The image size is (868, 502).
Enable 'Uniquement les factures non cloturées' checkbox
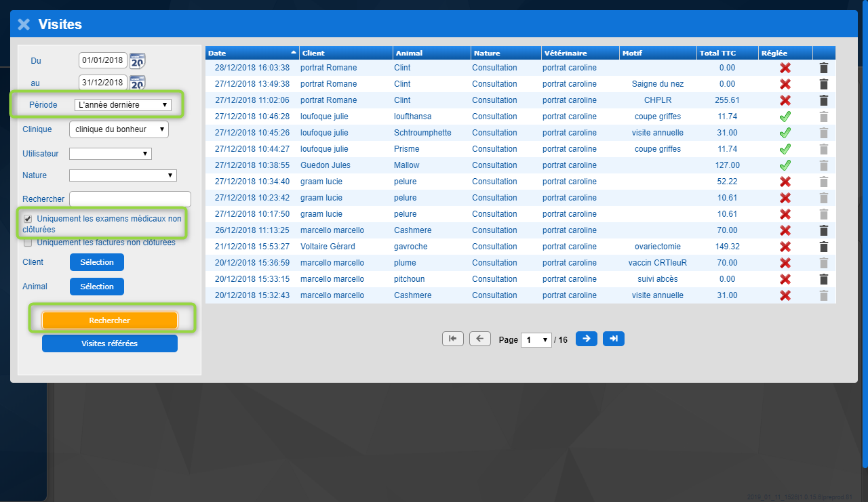coord(28,243)
